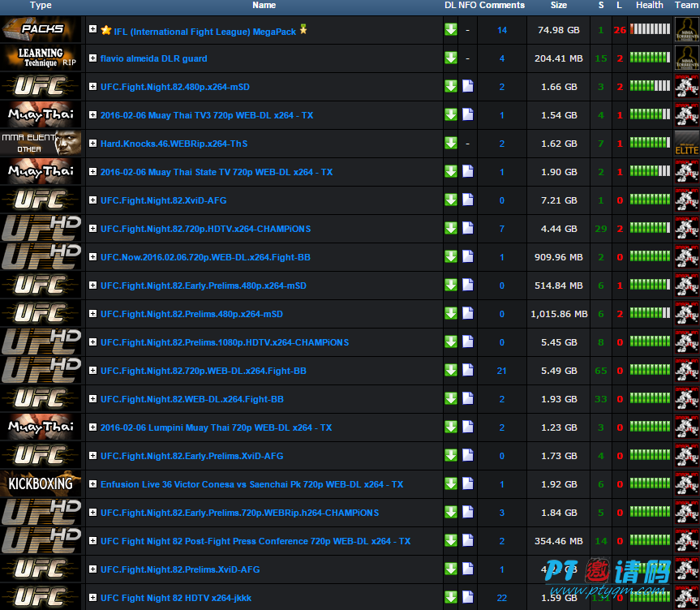View NFO for Early.Prelims.480p.x264-mSD
The height and width of the screenshot is (610, 700).
point(467,285)
